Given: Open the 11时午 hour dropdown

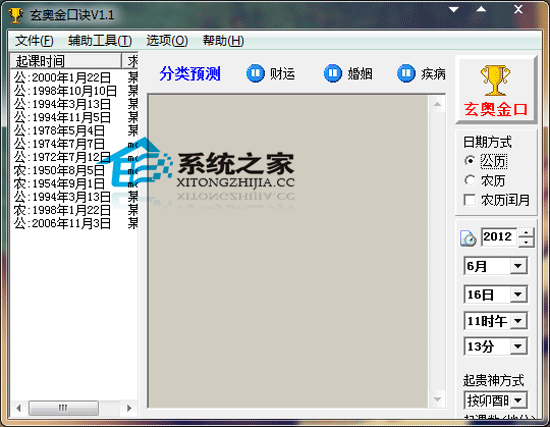Looking at the screenshot, I should coord(518,321).
